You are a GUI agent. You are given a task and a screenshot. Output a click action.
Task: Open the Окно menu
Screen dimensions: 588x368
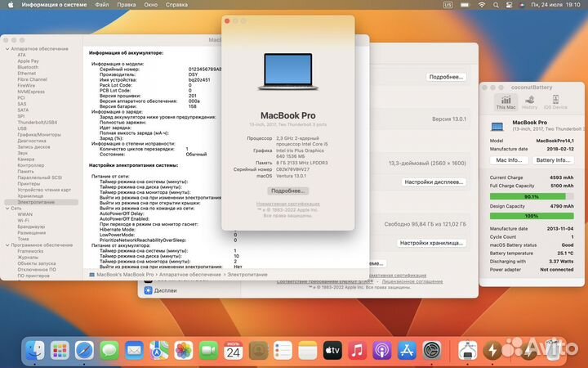(x=151, y=5)
